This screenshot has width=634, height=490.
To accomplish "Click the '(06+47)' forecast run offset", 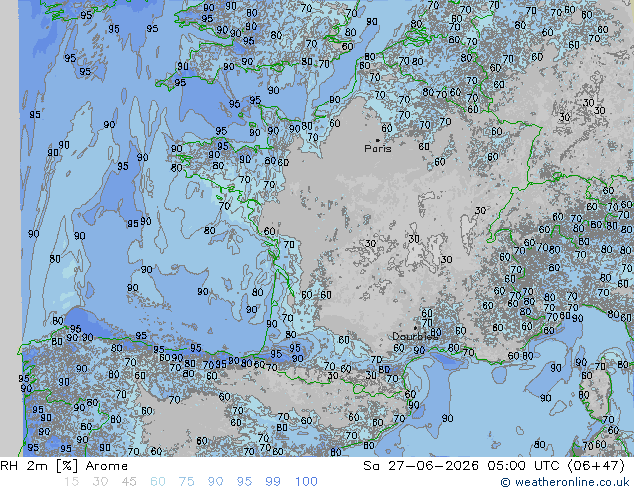I will coord(596,466).
